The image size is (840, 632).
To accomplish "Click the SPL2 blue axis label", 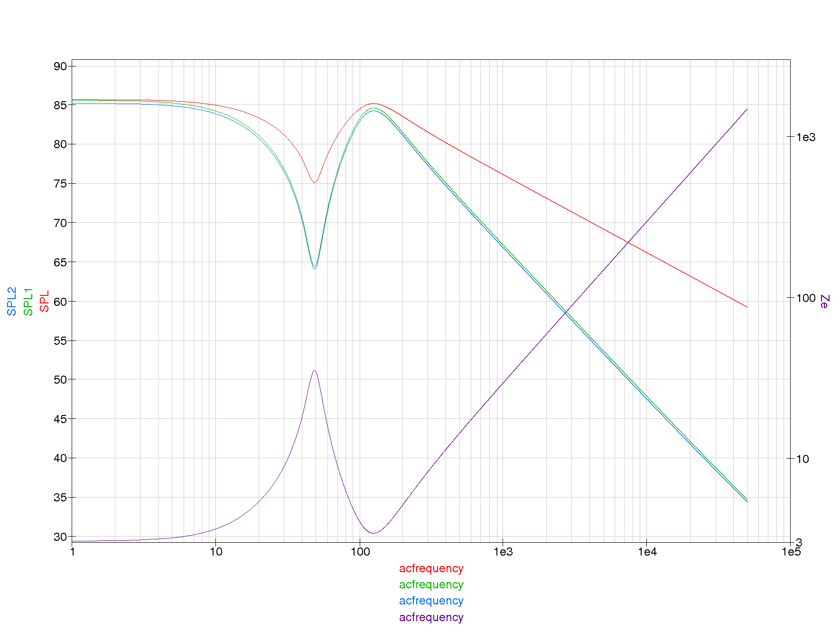I will pyautogui.click(x=12, y=302).
